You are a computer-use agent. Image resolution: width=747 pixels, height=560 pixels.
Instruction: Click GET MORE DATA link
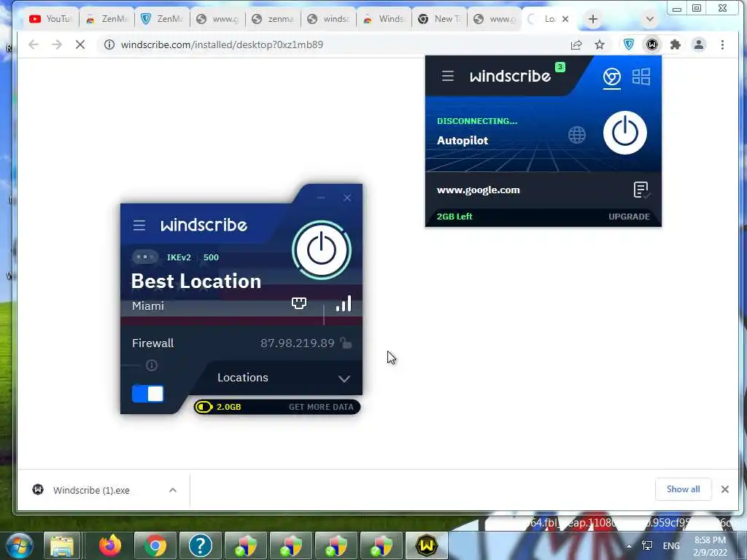coord(321,407)
